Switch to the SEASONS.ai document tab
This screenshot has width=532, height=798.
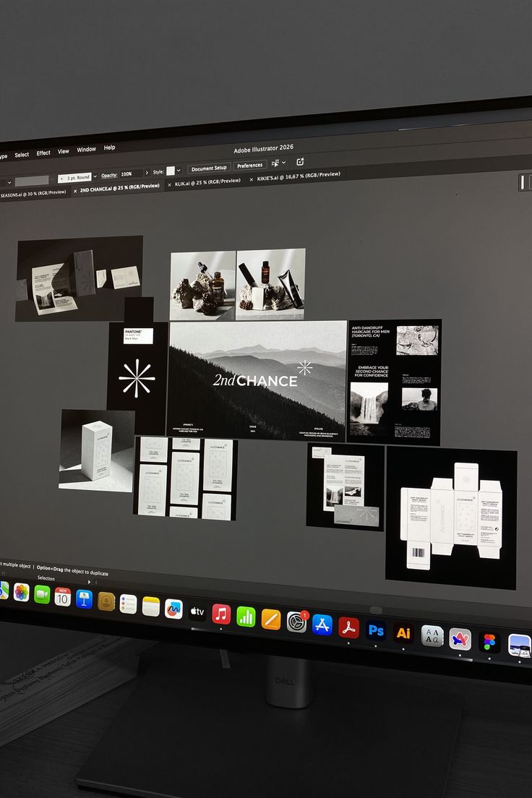click(33, 194)
